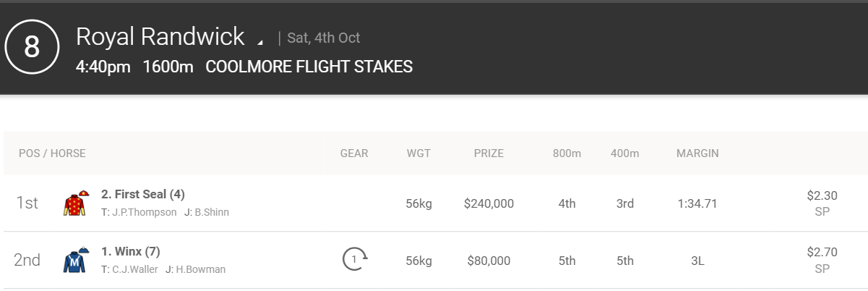Select jockey H.Bowman
The width and height of the screenshot is (868, 291).
pos(196,269)
